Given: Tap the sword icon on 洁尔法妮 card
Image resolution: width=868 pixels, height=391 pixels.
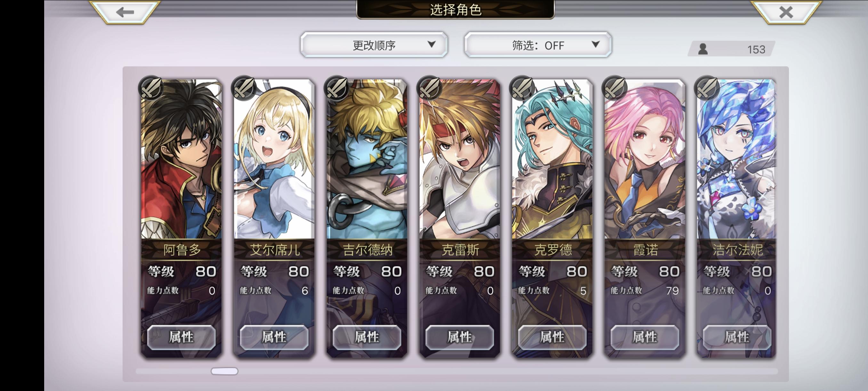Looking at the screenshot, I should point(707,88).
